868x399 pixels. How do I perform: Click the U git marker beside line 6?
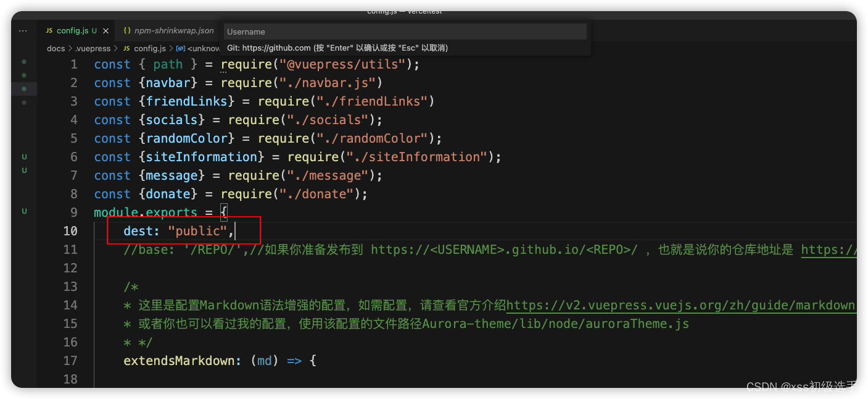tap(23, 156)
